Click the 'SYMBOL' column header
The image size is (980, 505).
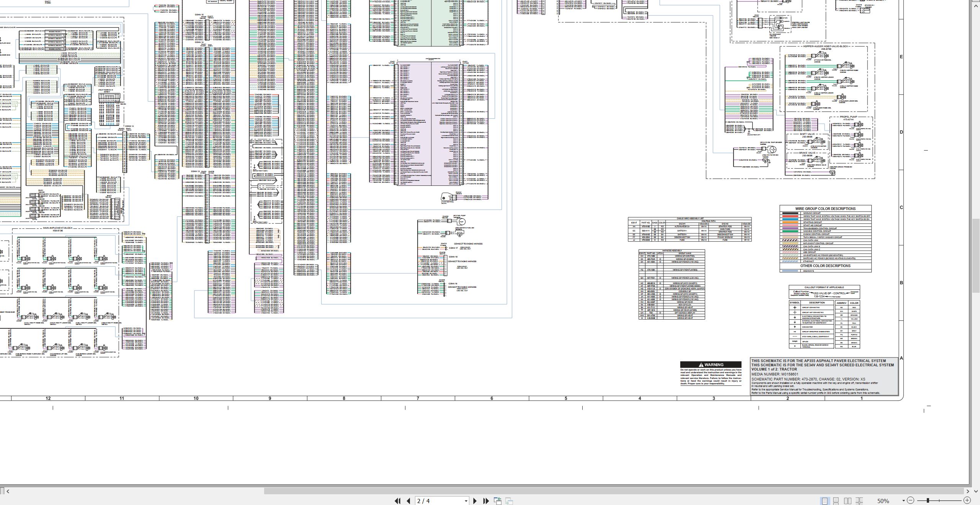point(795,303)
